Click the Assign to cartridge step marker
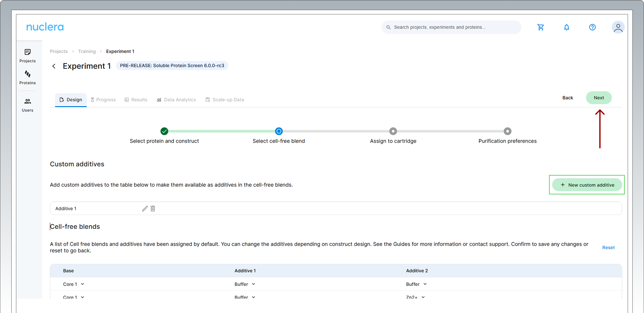 point(393,131)
